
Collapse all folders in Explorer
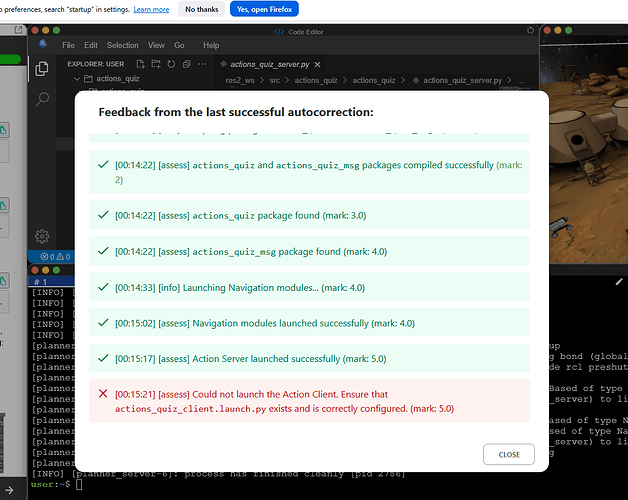click(x=186, y=64)
